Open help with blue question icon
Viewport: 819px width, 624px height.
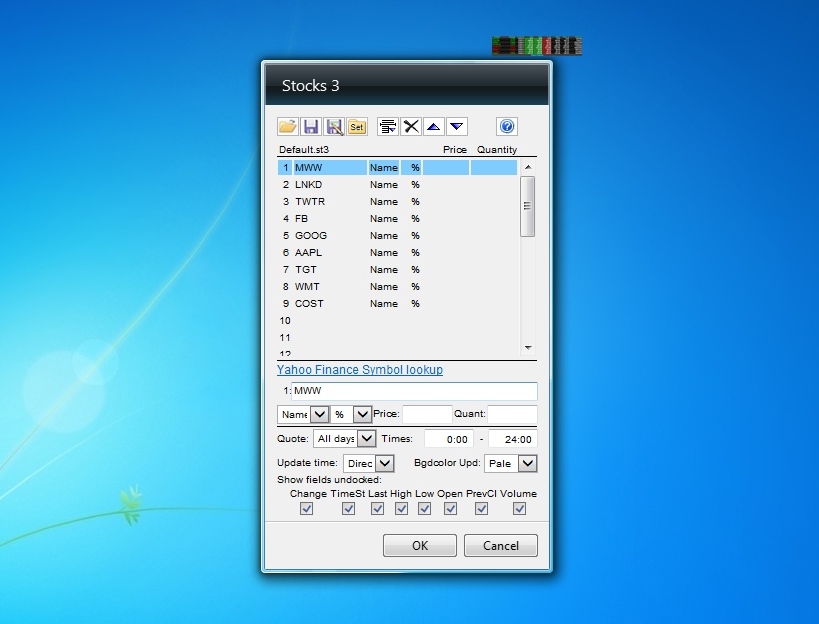pos(507,126)
